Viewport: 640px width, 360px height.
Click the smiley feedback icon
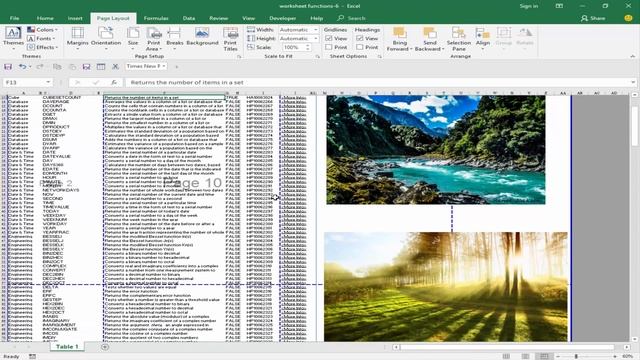coord(629,18)
